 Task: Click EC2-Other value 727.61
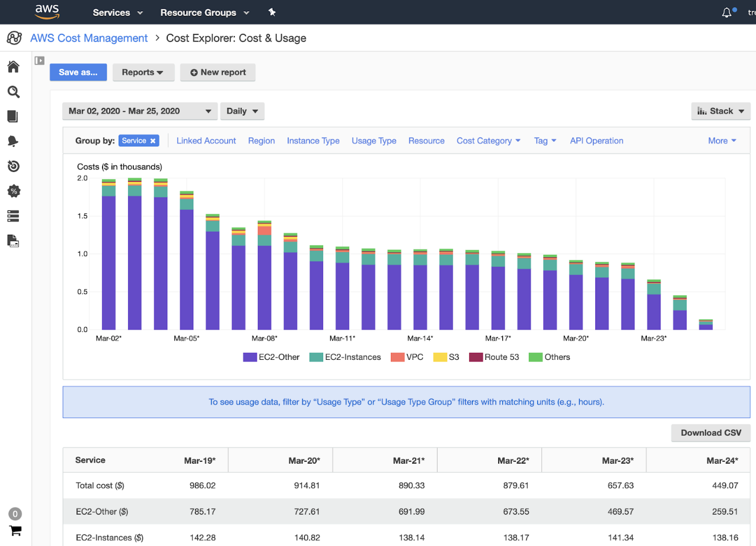click(x=307, y=512)
